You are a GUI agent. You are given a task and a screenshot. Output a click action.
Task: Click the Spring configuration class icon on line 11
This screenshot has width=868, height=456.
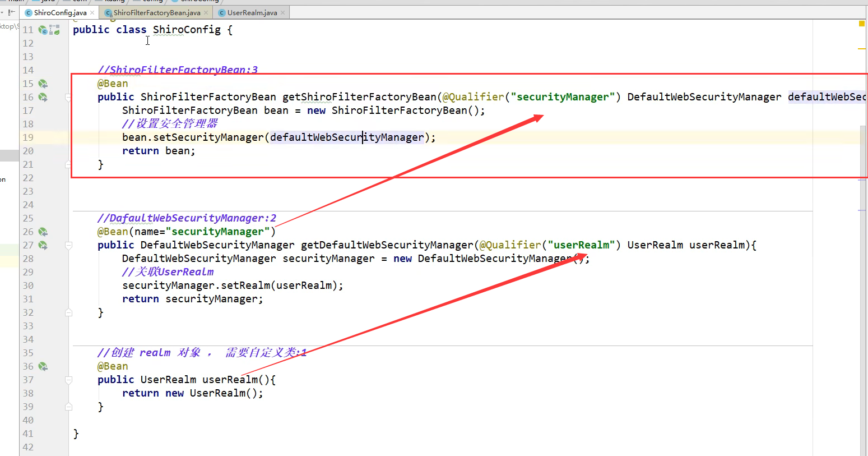tap(43, 30)
